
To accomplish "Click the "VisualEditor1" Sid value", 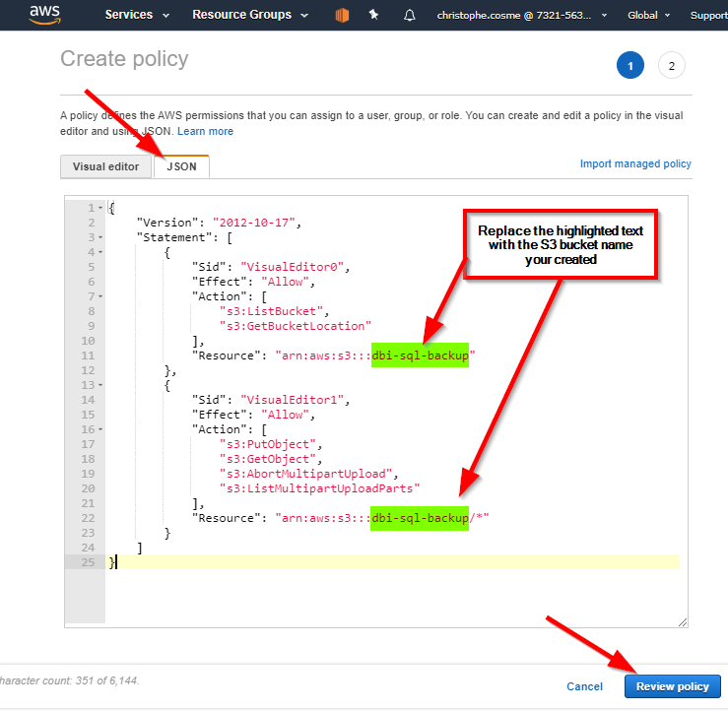I will (293, 400).
